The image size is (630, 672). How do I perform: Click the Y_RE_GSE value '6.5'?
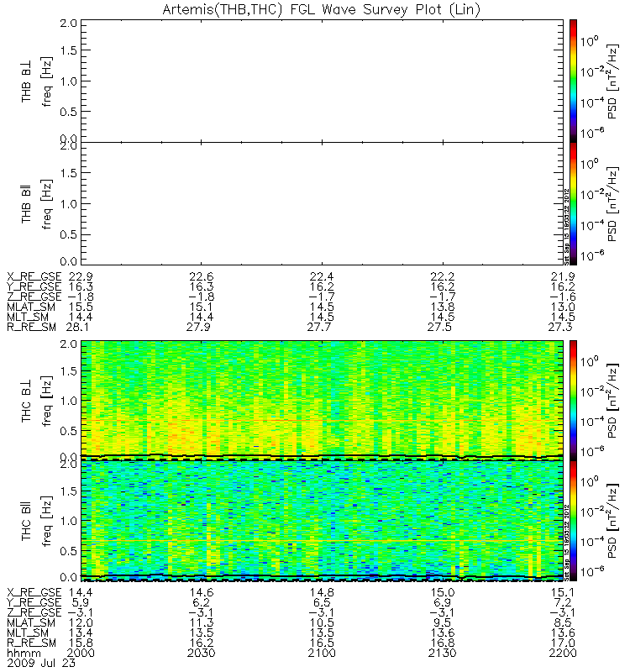pyautogui.click(x=322, y=602)
